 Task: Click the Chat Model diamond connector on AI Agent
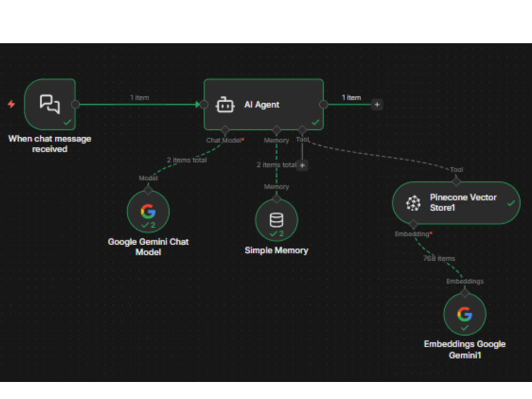pyautogui.click(x=225, y=130)
